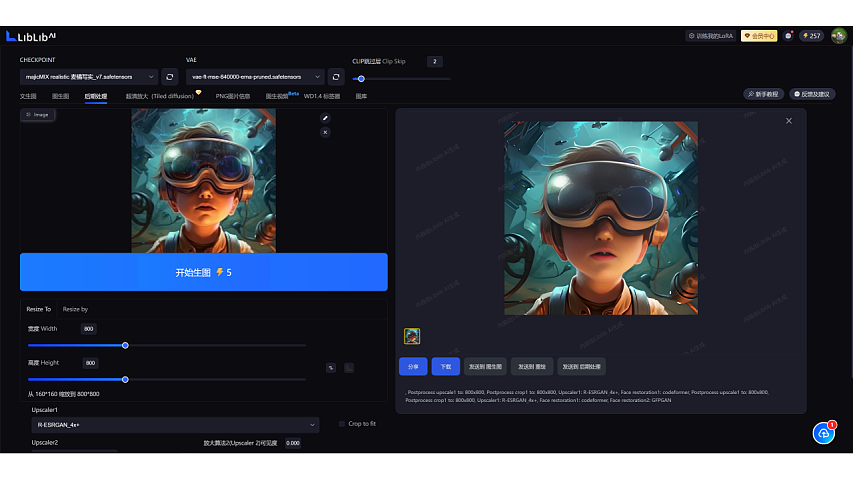Open the Upscaler1 R-ESRGAN_4x+ dropdown
Viewport: 853px width, 480px height.
(175, 425)
